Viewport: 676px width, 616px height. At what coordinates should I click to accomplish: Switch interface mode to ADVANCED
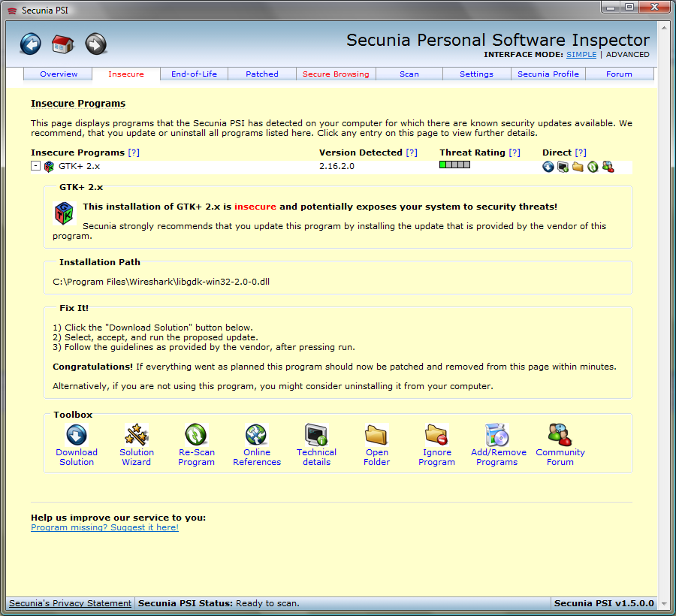[627, 55]
